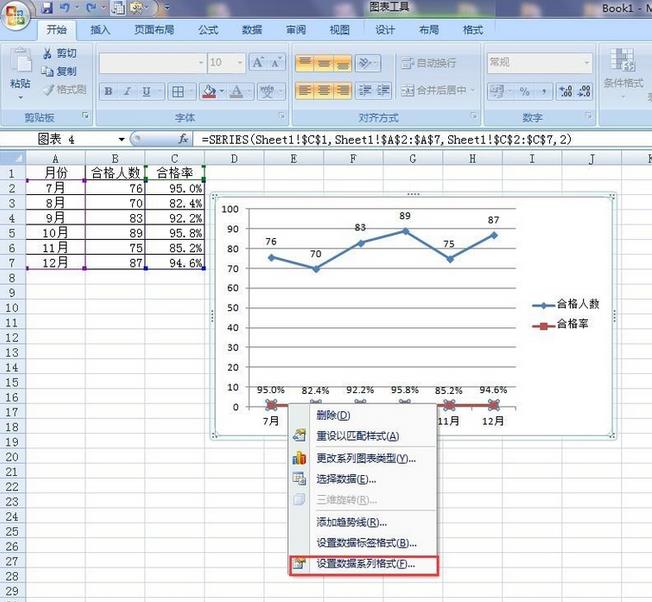Choose 更改系列图表类型 in context menu
652x602 pixels.
coord(363,458)
